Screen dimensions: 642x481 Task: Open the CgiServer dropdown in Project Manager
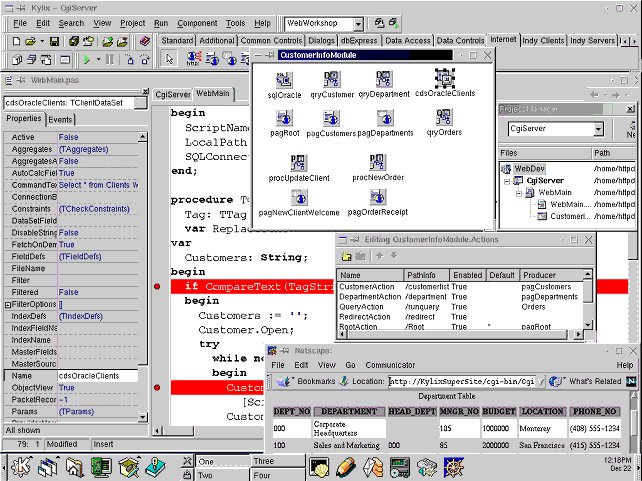click(x=598, y=129)
